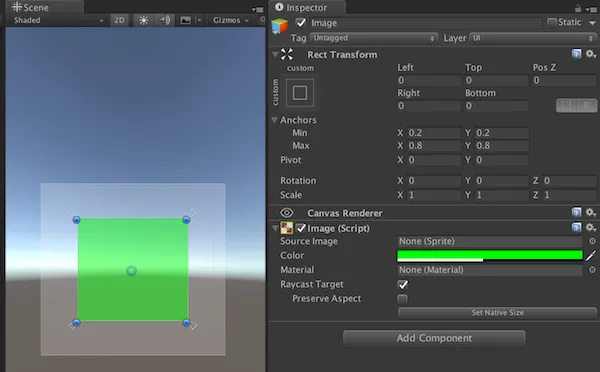This screenshot has height=372, width=600.
Task: Click the bottom-left blue resize handle
Action: (x=77, y=323)
